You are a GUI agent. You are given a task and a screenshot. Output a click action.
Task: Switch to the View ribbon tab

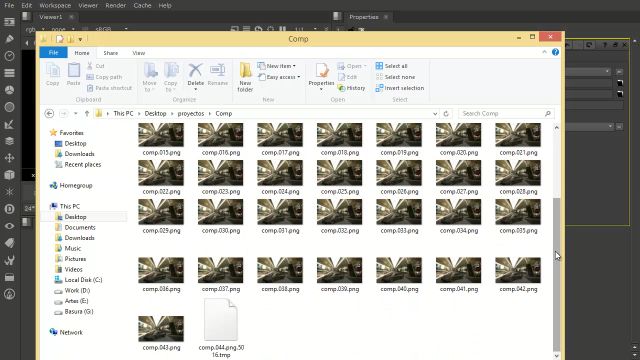click(x=139, y=53)
